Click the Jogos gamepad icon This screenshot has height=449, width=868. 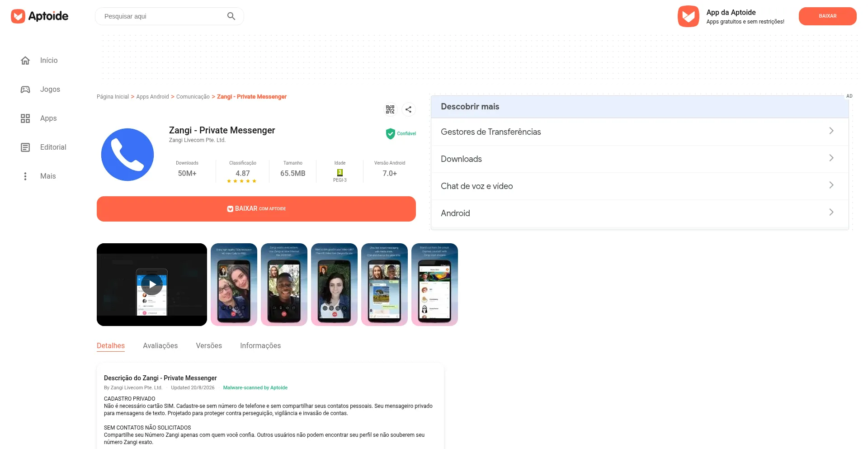(x=25, y=90)
